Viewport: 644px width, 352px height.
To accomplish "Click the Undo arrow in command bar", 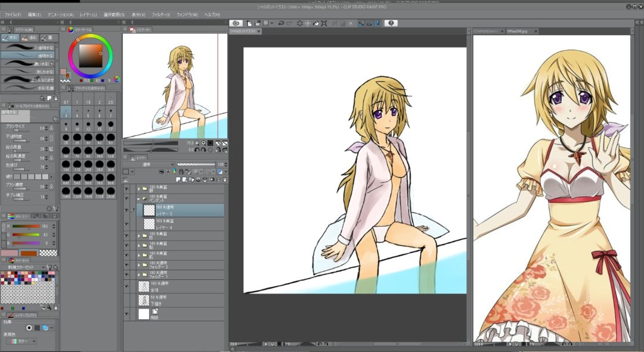I will tap(280, 23).
